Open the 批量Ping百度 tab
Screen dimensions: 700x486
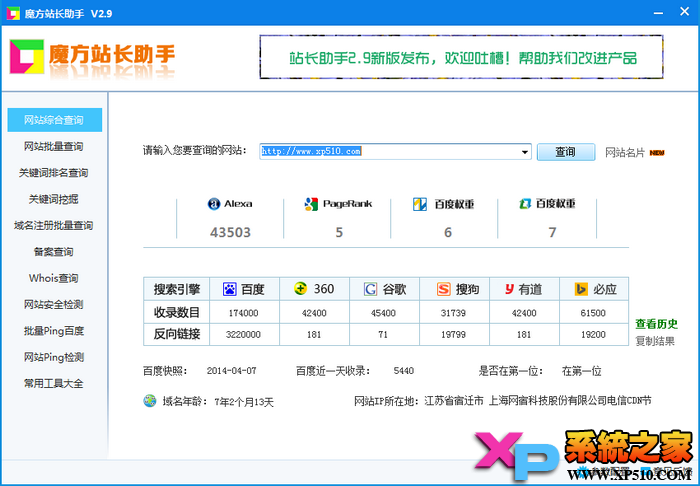54,331
